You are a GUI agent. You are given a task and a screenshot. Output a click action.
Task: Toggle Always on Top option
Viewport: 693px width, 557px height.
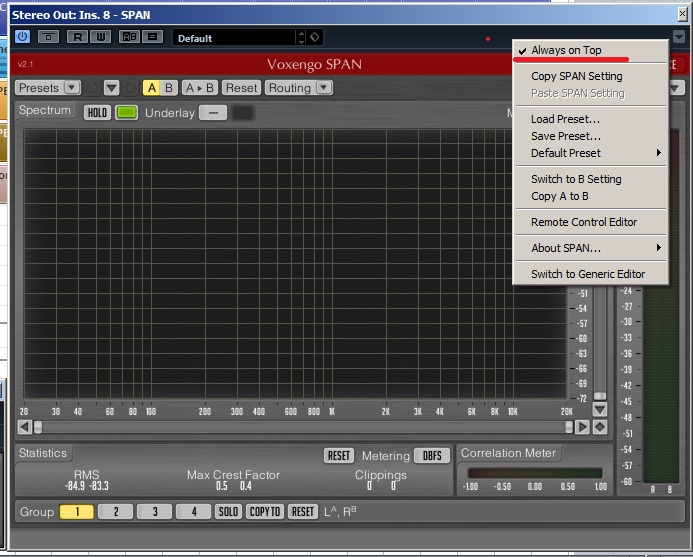591,50
